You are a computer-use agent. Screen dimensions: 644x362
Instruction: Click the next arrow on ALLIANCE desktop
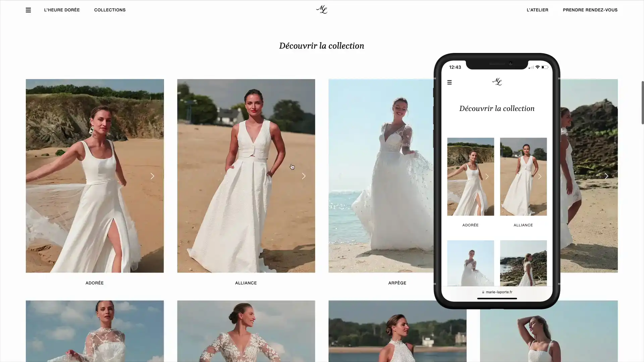[304, 176]
